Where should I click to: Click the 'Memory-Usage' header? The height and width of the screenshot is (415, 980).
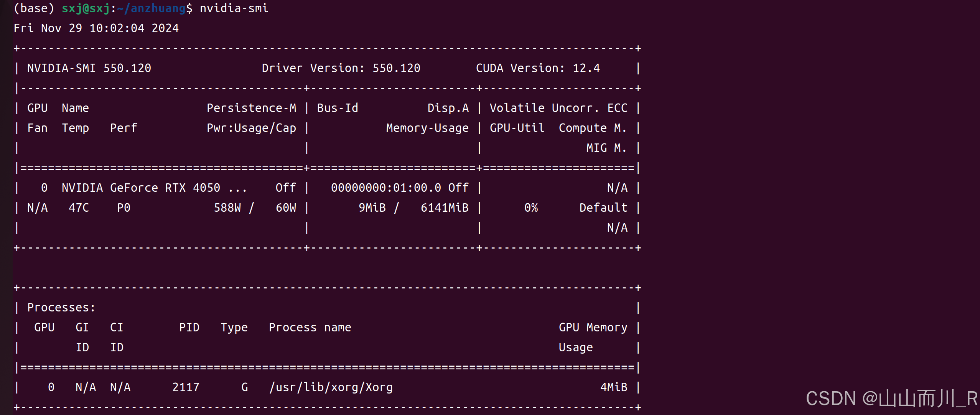coord(427,128)
